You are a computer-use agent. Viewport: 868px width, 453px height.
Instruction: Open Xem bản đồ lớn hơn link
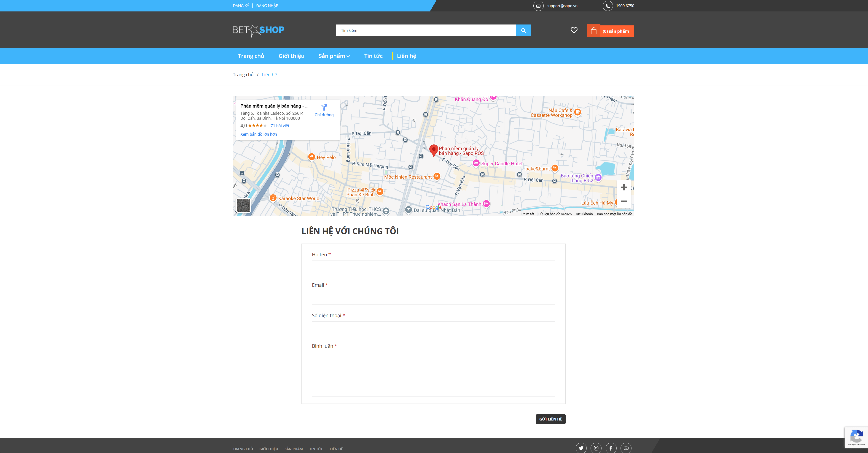tap(258, 134)
